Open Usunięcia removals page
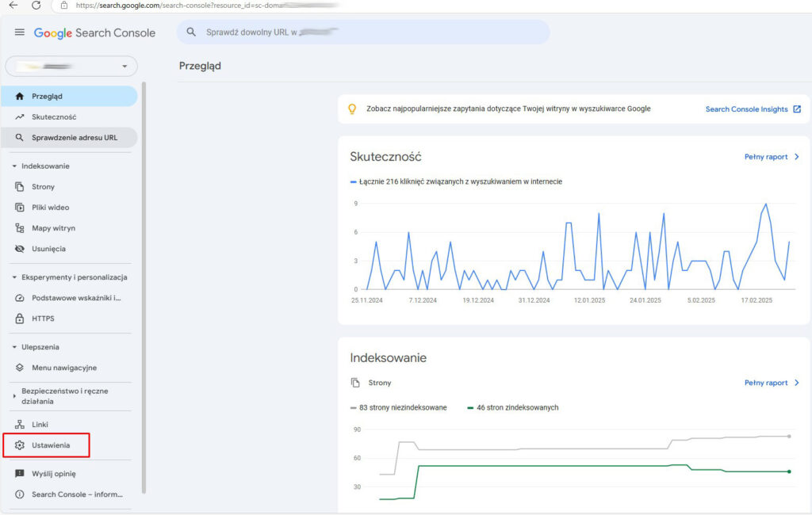The height and width of the screenshot is (515, 812). tap(48, 249)
